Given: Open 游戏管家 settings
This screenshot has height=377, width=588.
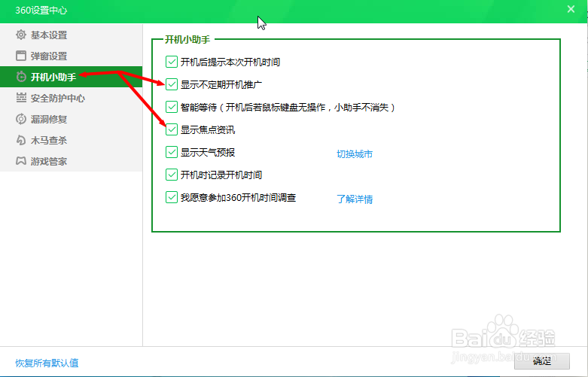Looking at the screenshot, I should [72, 161].
